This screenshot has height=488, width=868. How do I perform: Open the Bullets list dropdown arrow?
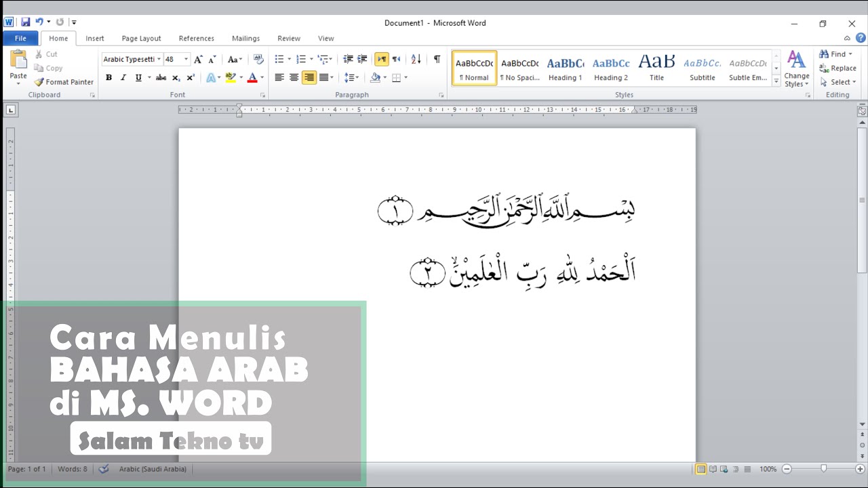290,60
